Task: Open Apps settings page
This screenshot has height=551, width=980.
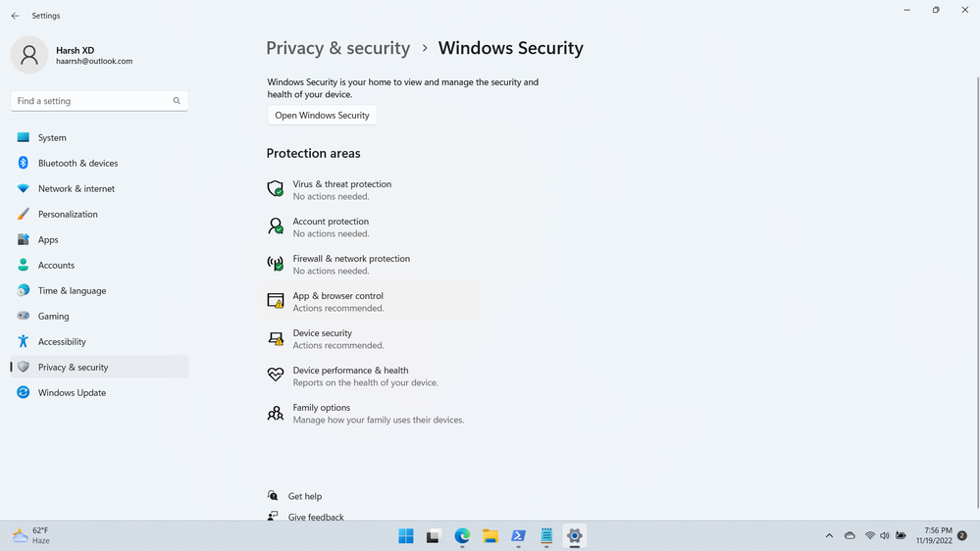Action: (x=99, y=239)
